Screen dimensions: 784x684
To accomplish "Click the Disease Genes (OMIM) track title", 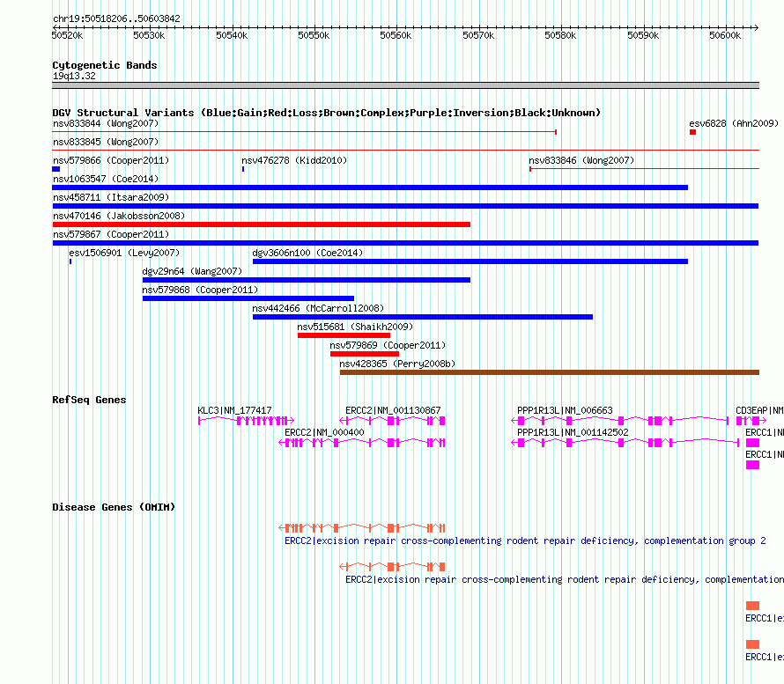I will pyautogui.click(x=114, y=507).
